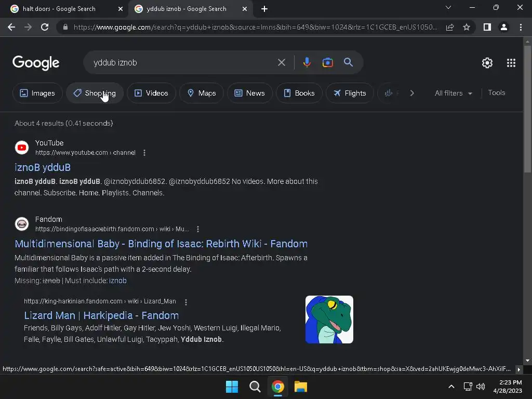Open clock and date panel
This screenshot has height=399, width=532.
(x=508, y=387)
